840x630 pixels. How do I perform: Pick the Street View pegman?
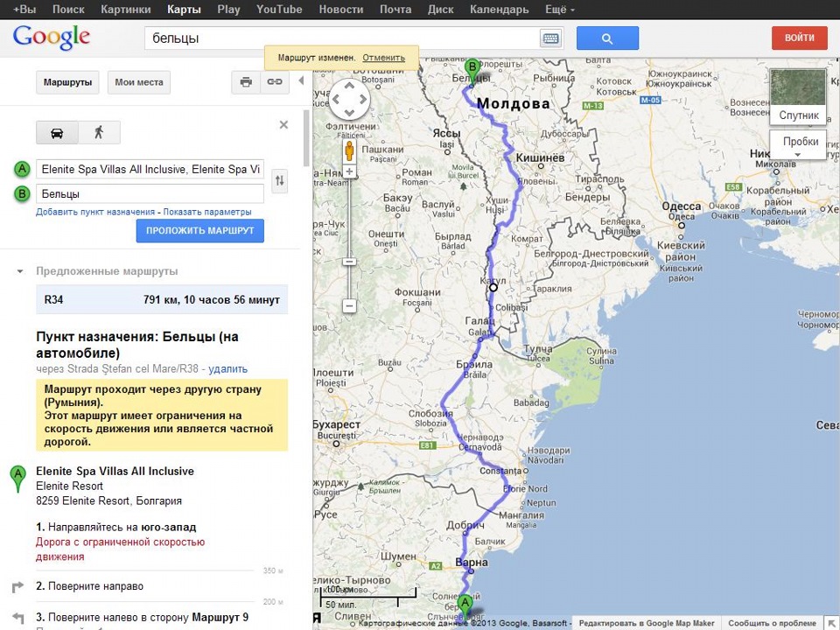349,151
